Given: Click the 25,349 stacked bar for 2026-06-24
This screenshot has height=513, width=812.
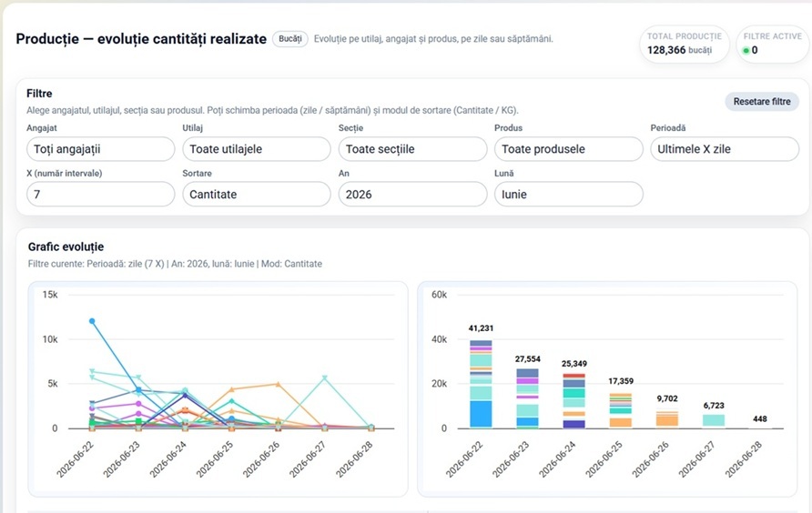Looking at the screenshot, I should coord(573,401).
